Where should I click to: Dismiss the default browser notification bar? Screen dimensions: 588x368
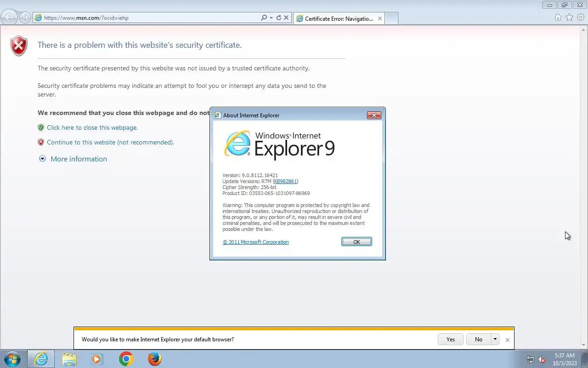(x=507, y=340)
